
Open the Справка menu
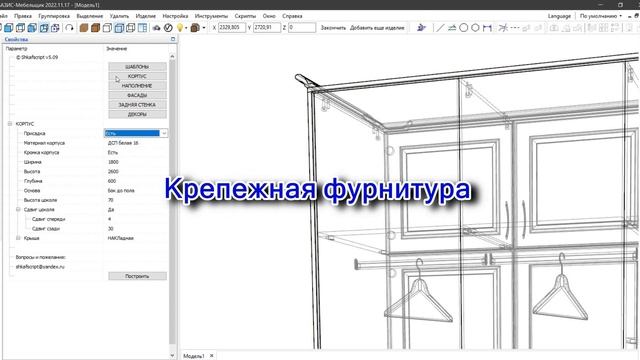tap(292, 16)
